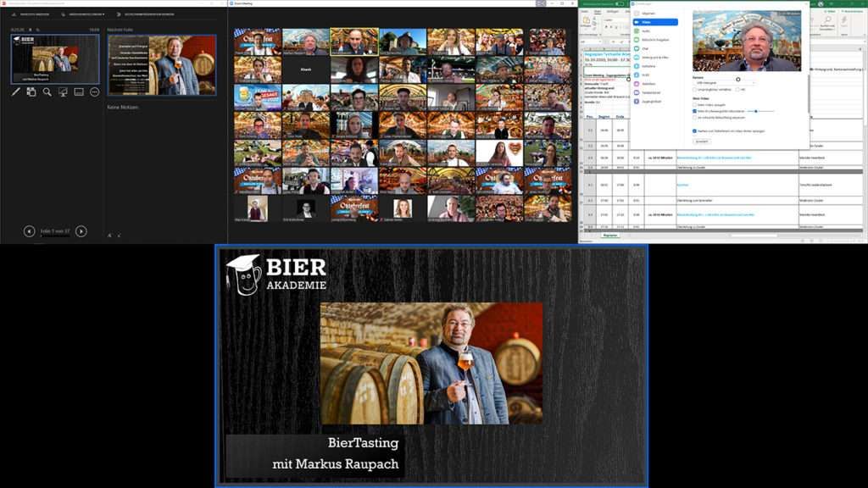Go to the next slide arrow
The width and height of the screenshot is (868, 488).
pyautogui.click(x=81, y=231)
